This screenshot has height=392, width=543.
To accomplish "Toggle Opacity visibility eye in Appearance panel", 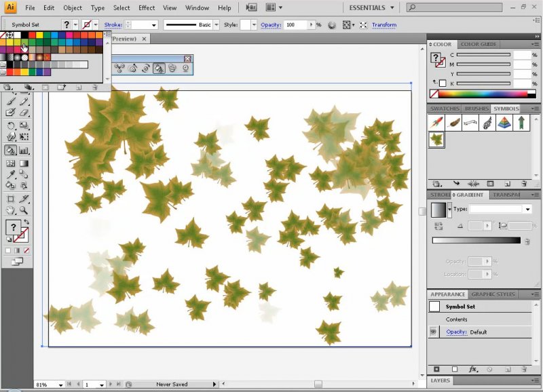I will 434,332.
